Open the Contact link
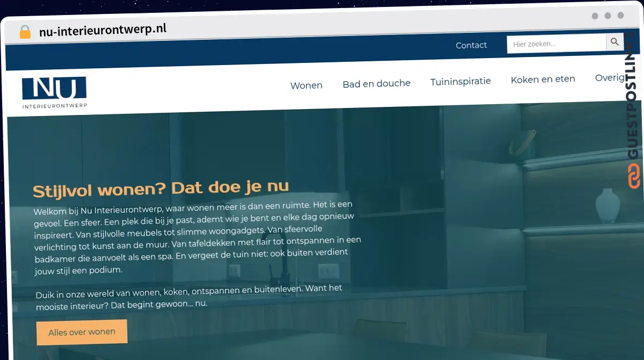Image resolution: width=644 pixels, height=360 pixels. 471,45
